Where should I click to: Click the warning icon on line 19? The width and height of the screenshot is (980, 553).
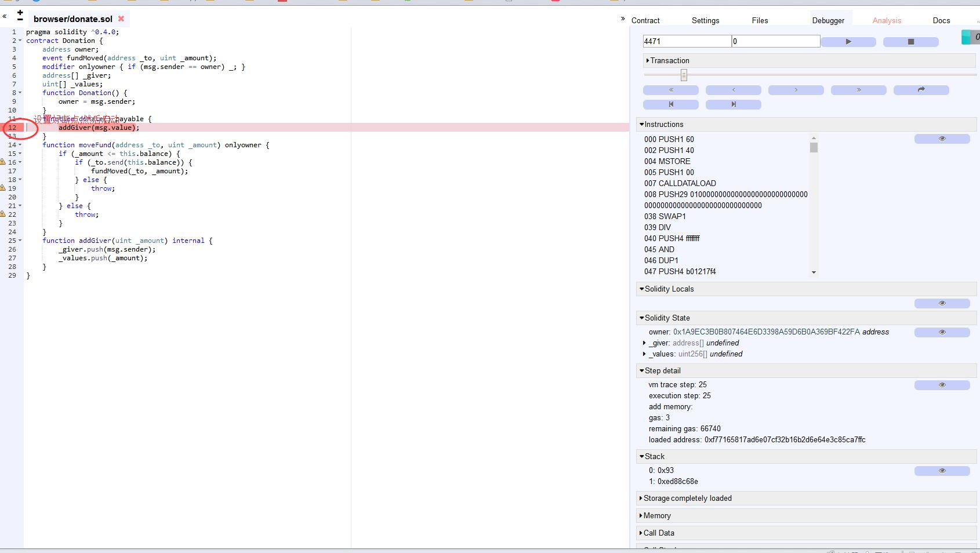pos(3,188)
